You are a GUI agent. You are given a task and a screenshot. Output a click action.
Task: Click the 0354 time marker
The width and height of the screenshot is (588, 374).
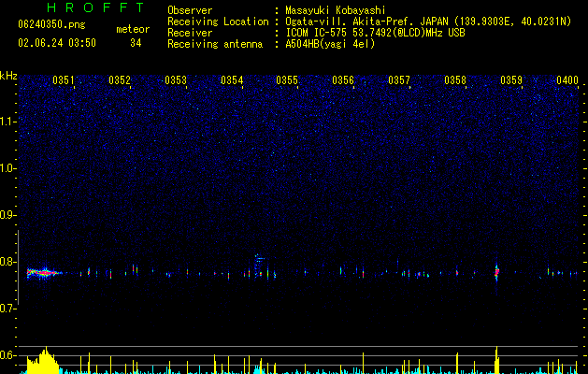[x=232, y=80]
